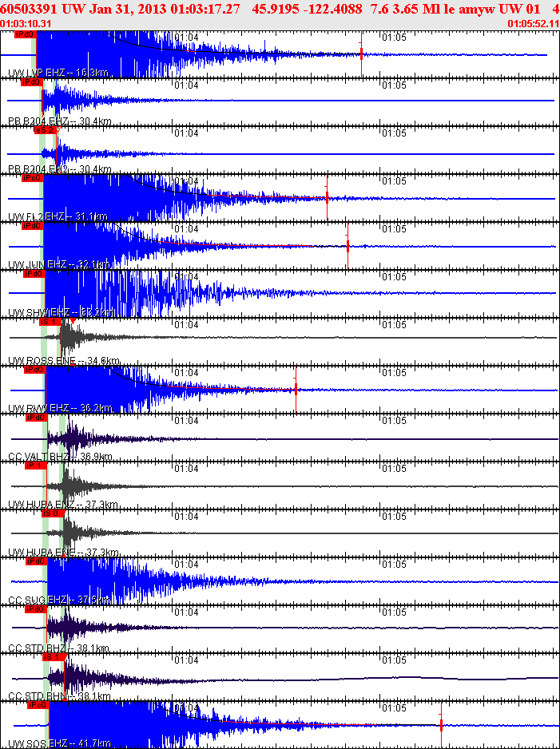Click the red triangle marker on UW ROSS ENE
560x749 pixels.
[x=73, y=321]
